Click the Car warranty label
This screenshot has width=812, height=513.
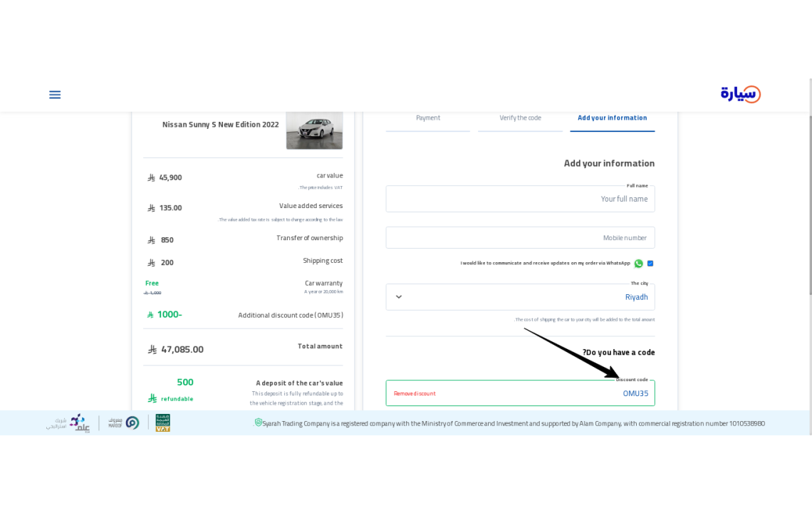[x=323, y=283]
